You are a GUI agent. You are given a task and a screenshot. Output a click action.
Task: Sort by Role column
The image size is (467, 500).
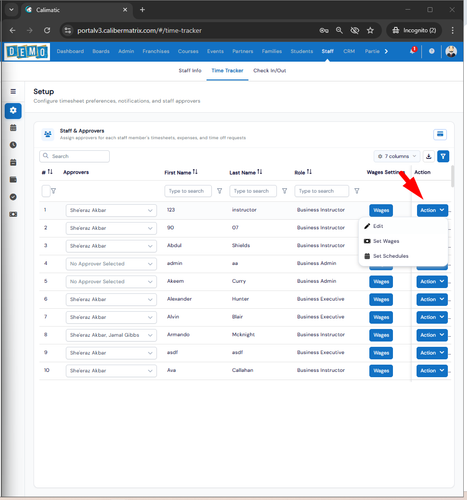(x=309, y=172)
